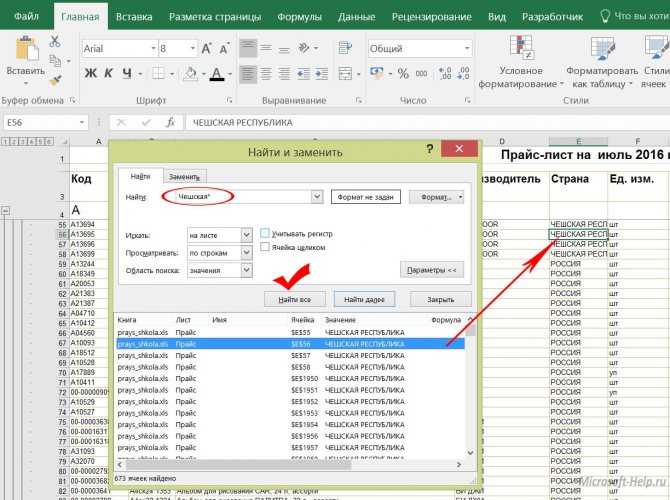
Task: Click the Параметры << button
Action: tap(432, 270)
